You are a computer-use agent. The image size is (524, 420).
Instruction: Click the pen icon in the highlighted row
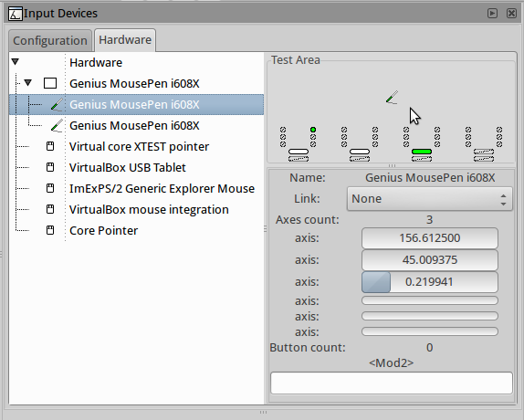57,105
